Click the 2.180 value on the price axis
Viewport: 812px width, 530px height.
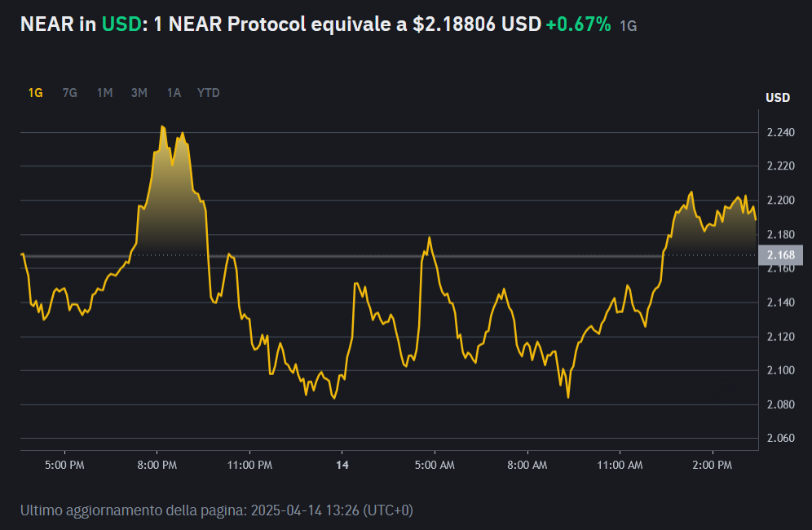pyautogui.click(x=780, y=235)
